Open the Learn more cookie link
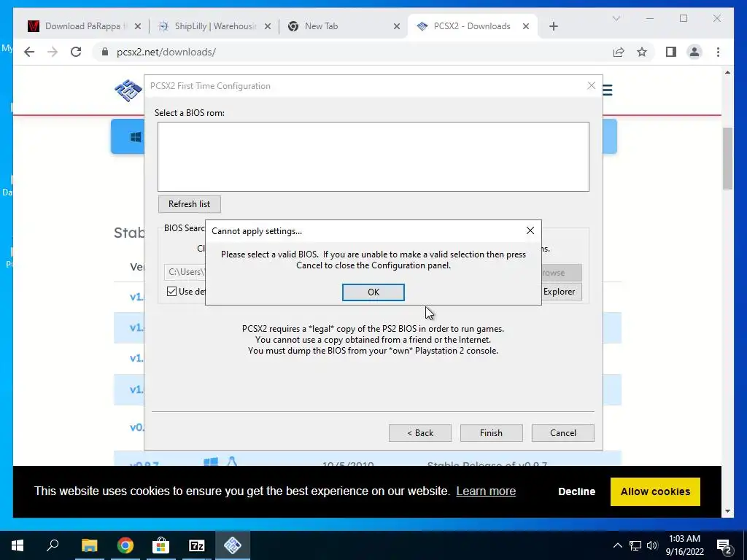The width and height of the screenshot is (747, 560). tap(486, 491)
